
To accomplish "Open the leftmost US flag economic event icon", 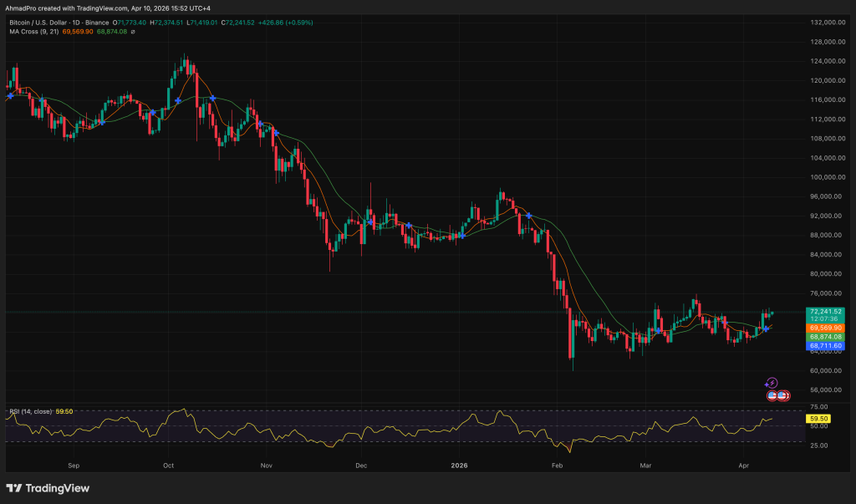I will click(772, 395).
